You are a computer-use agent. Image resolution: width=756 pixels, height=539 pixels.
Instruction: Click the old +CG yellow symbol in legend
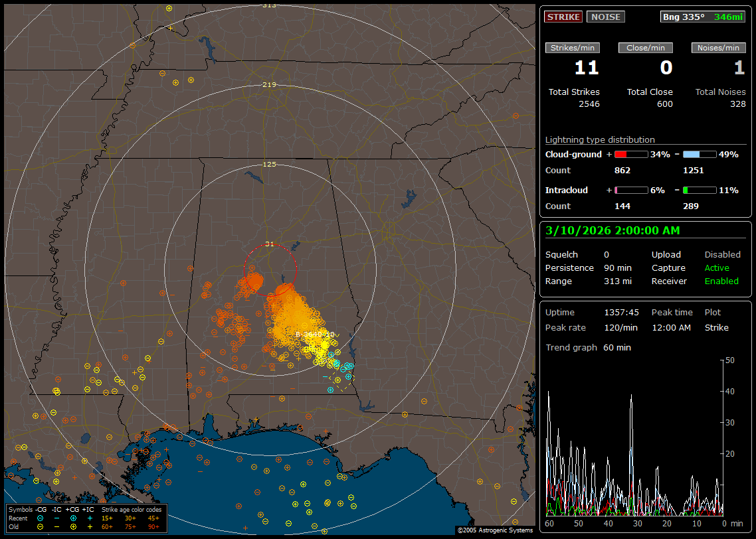point(73,526)
